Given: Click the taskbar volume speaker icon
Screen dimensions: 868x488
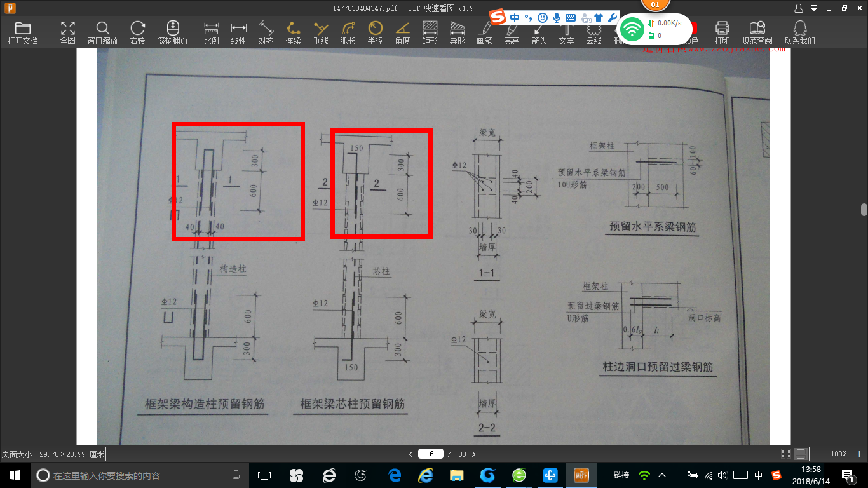Looking at the screenshot, I should click(722, 475).
